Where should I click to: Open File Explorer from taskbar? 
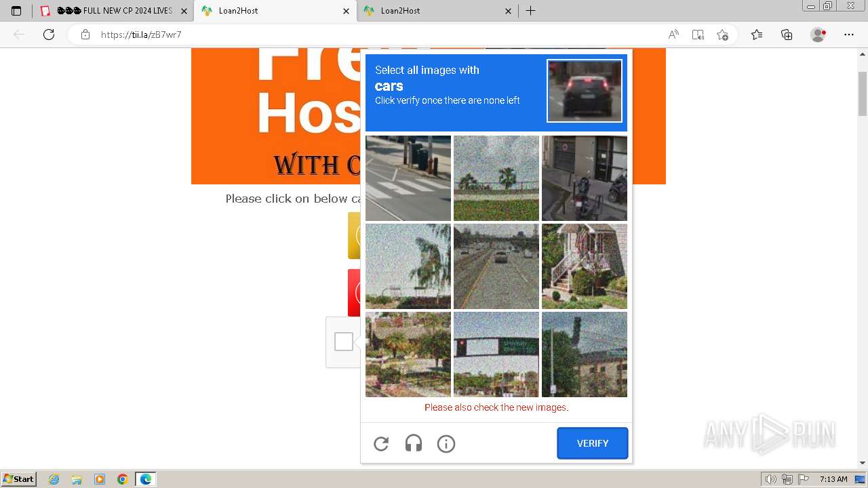(77, 479)
